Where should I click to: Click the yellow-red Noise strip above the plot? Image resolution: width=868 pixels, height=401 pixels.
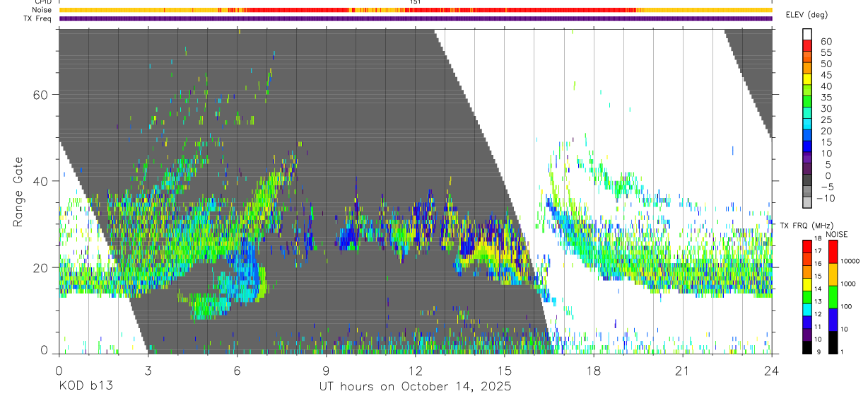416,10
